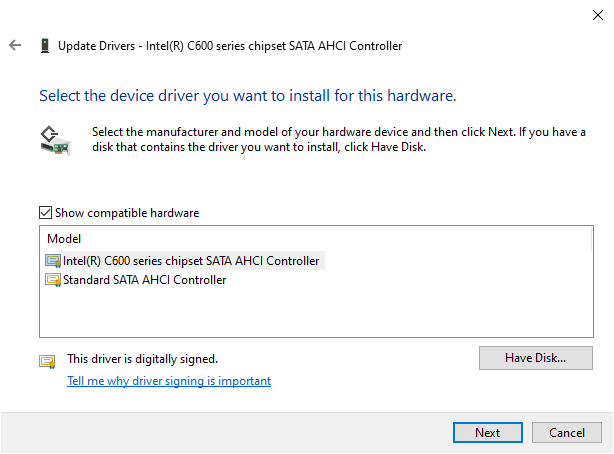Open the Have Disk dialog
614x454 pixels.
[536, 358]
